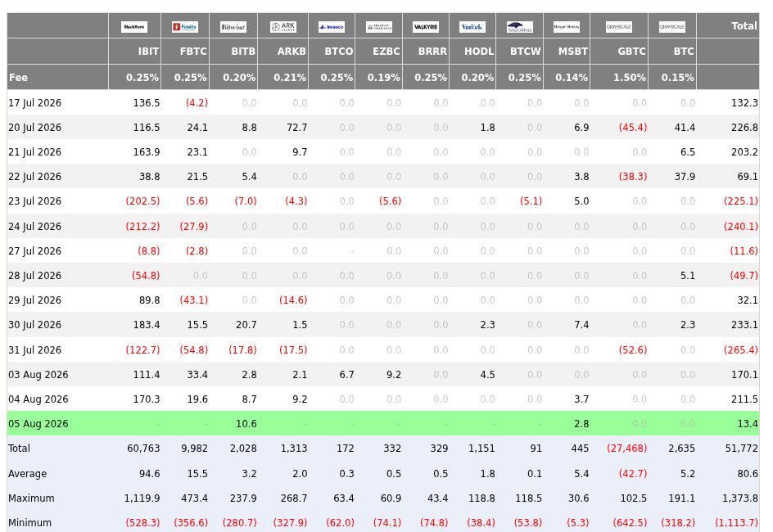The width and height of the screenshot is (773, 532).
Task: Click the (202.5) IBIT outflow
Action: [x=143, y=201]
